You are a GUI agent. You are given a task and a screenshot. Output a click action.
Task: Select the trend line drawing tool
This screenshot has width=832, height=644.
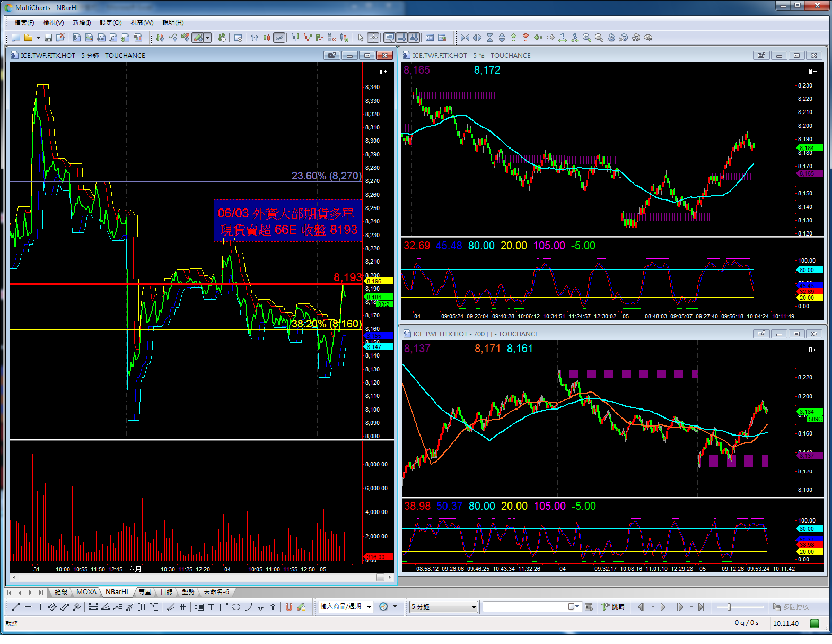point(16,607)
